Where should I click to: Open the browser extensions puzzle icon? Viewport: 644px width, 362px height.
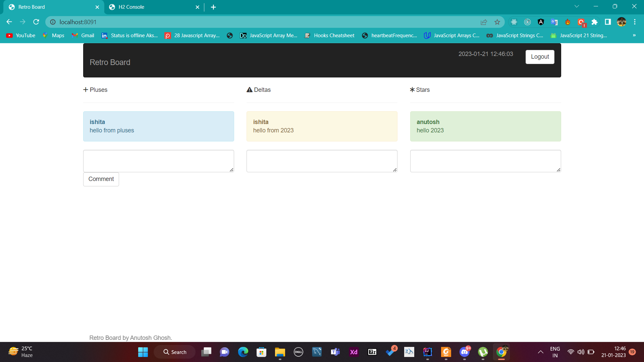click(594, 22)
